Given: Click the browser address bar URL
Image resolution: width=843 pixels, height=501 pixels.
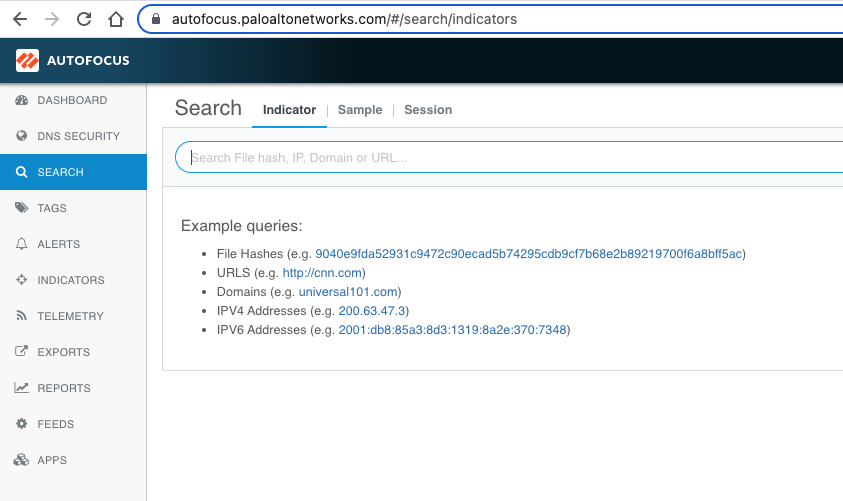Looking at the screenshot, I should point(344,19).
